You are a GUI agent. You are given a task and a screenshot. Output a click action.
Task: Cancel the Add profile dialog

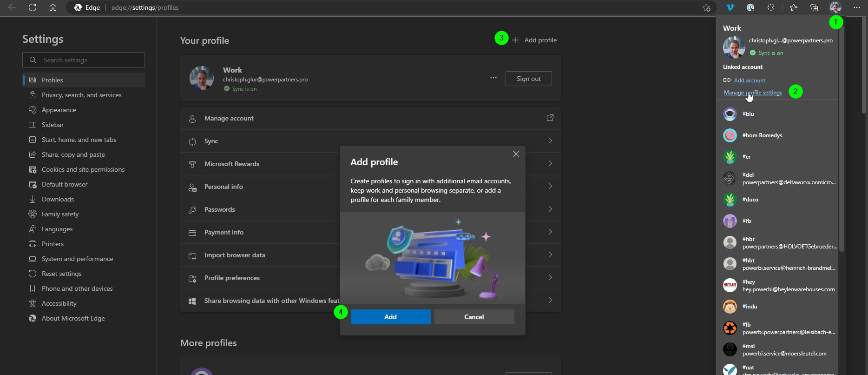(474, 317)
